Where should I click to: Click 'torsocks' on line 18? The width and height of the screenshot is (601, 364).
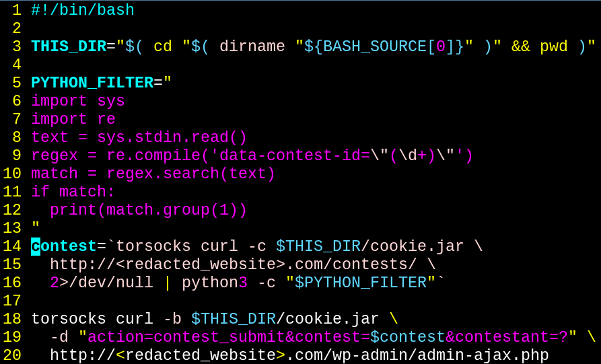[69, 319]
